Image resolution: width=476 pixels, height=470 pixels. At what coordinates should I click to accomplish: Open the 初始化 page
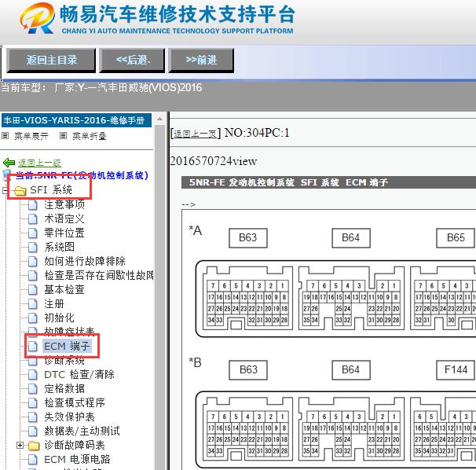59,318
